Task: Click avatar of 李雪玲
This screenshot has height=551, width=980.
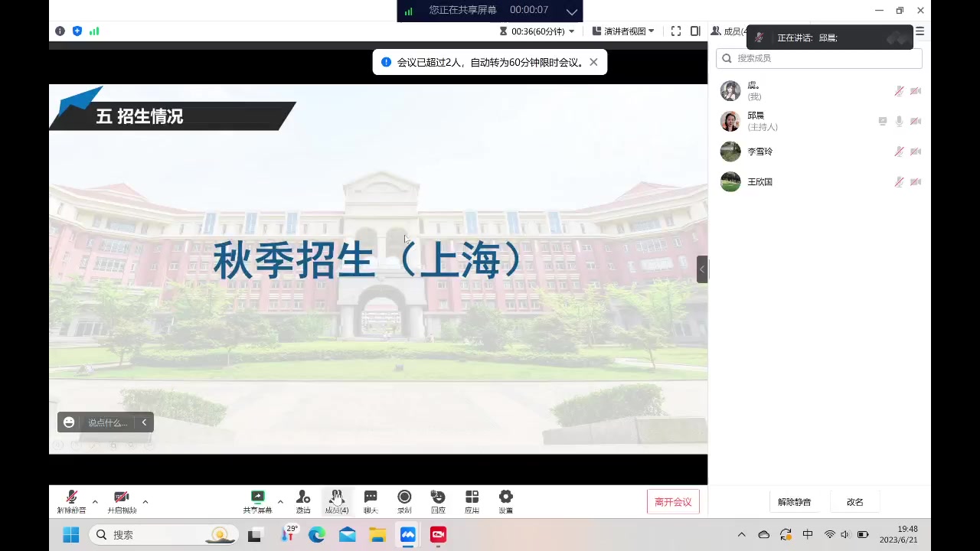Action: 730,152
